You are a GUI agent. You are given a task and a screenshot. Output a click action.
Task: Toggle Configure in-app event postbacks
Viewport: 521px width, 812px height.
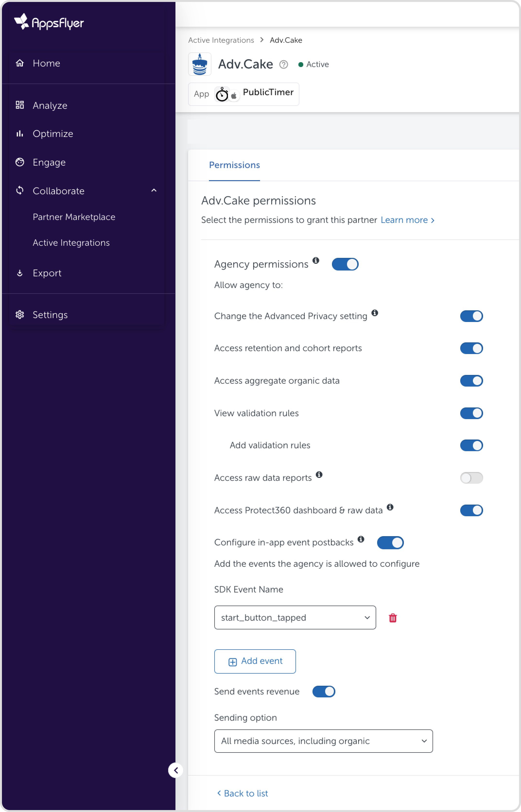point(391,543)
